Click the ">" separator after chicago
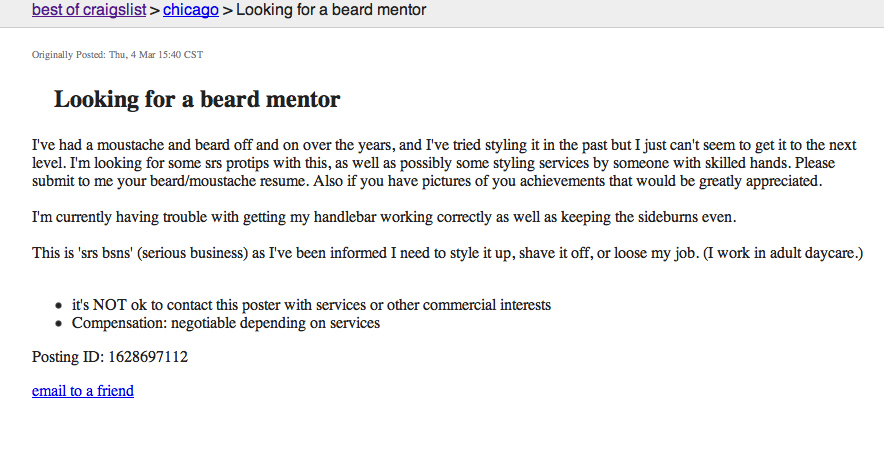The image size is (884, 451). (227, 10)
